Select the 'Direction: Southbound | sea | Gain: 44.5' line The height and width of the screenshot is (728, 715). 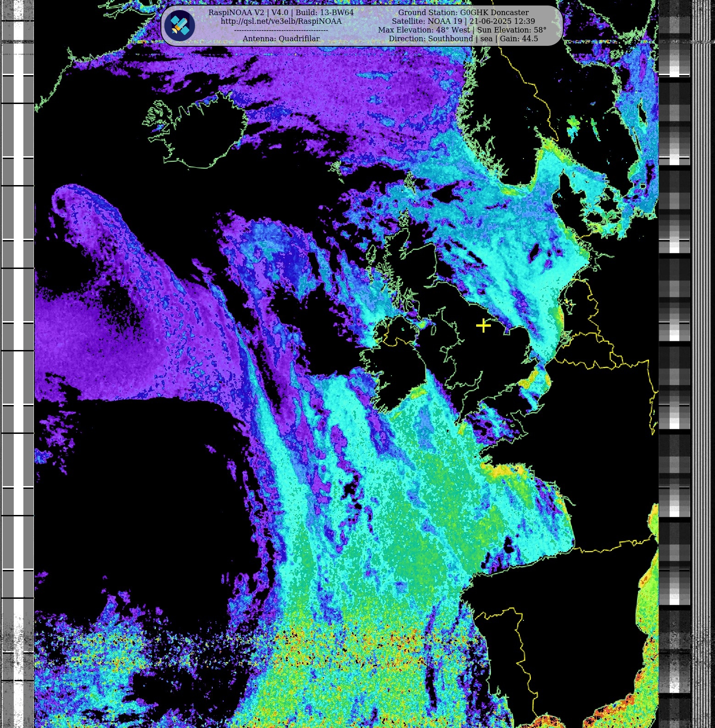(463, 39)
